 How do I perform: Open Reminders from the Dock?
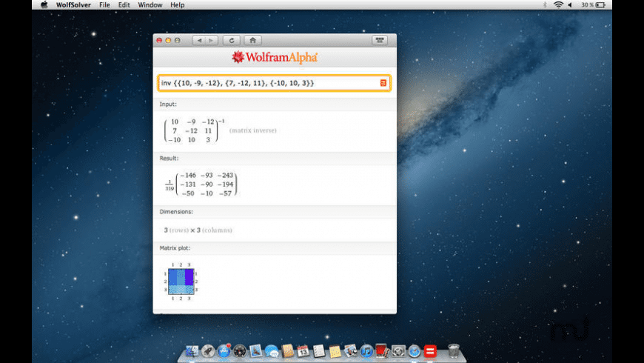tap(319, 351)
